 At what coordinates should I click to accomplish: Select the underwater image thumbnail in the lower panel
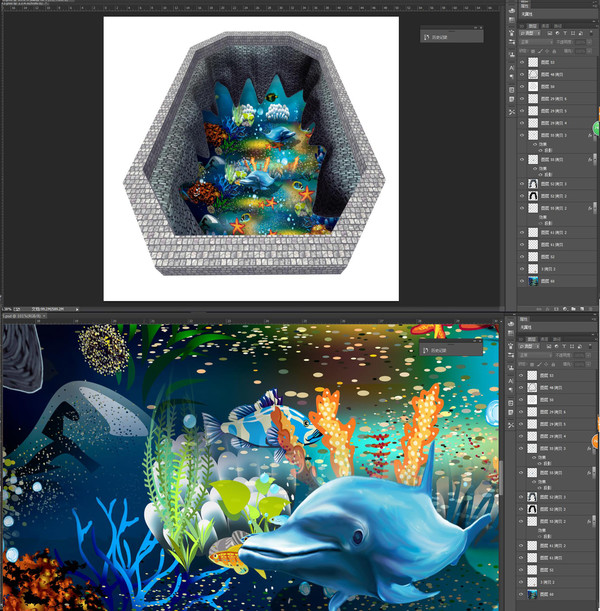coord(532,594)
